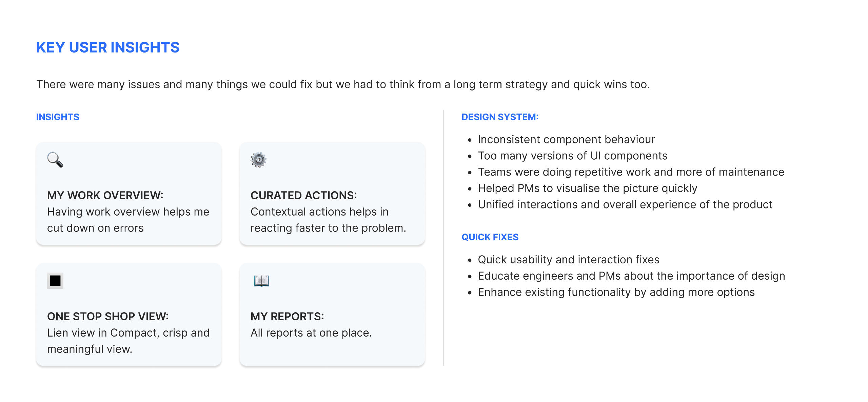
Task: Select the CURATED ACTIONS card title
Action: click(x=303, y=196)
